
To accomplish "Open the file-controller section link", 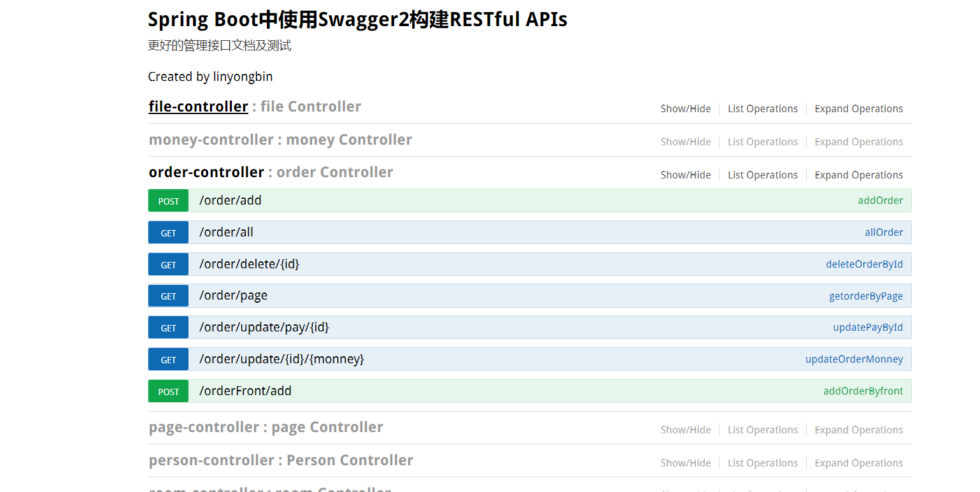I will [198, 106].
